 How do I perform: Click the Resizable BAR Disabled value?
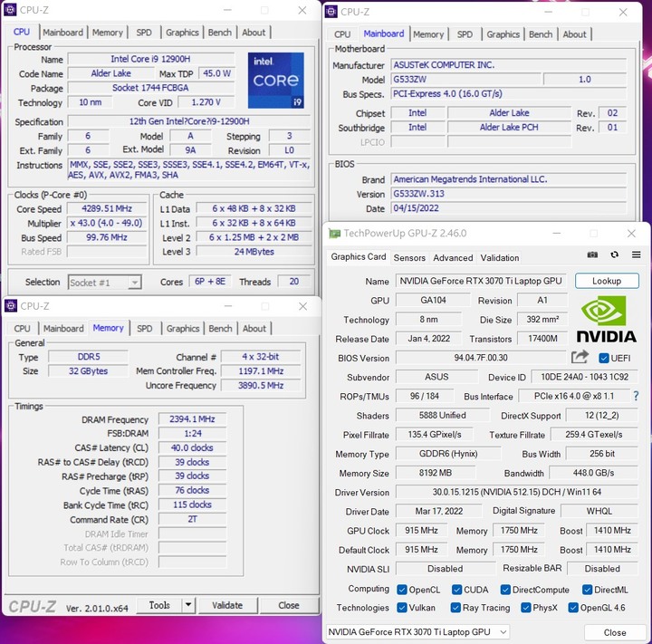pos(602,568)
